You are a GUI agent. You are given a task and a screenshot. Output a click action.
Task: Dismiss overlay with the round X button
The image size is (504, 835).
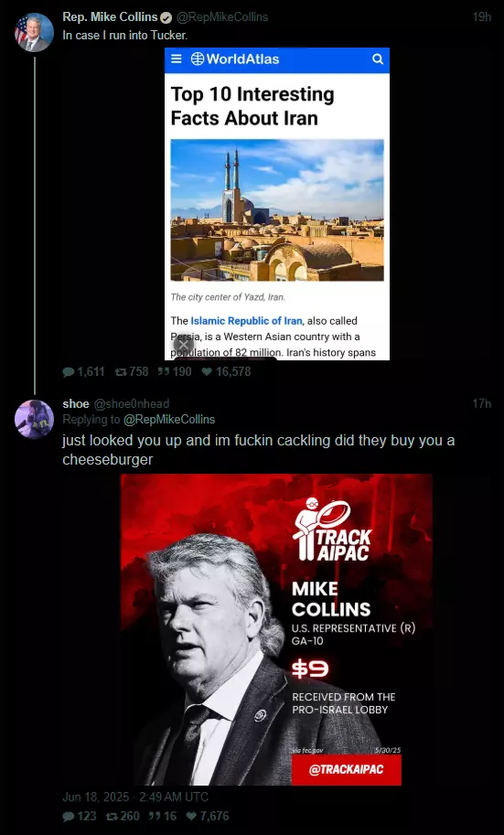point(183,345)
